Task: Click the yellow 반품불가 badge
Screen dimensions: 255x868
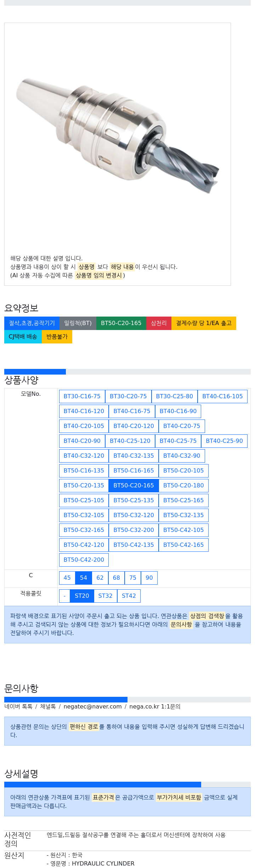Action: coord(57,337)
